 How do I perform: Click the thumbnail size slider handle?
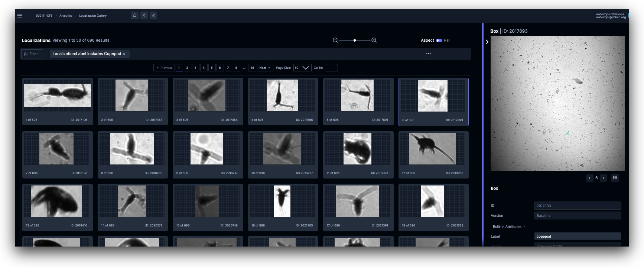[x=355, y=40]
